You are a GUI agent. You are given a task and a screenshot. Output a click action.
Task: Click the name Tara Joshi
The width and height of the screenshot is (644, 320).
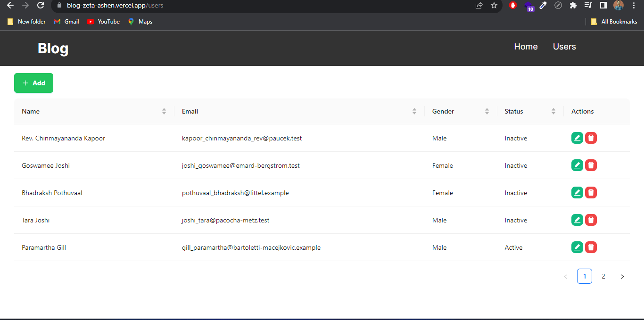36,220
